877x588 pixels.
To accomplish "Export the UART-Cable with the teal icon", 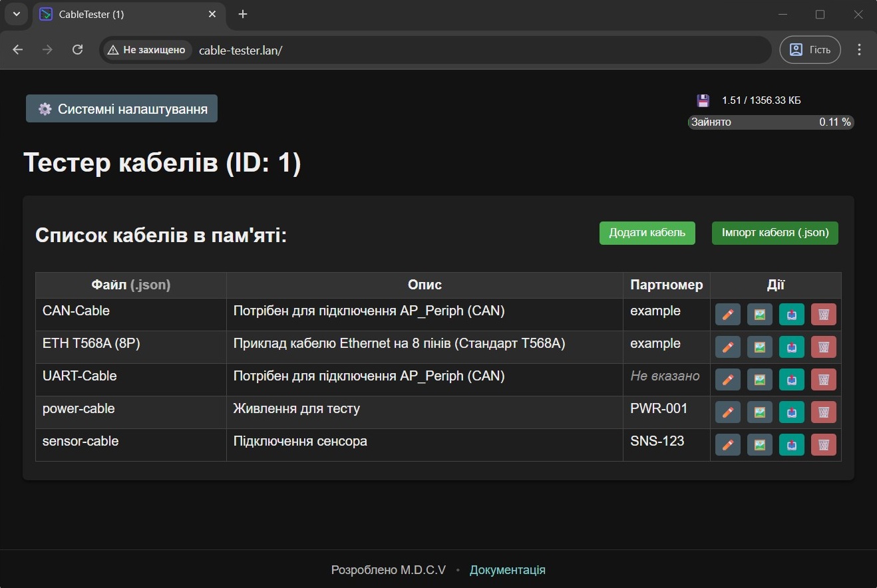I will 791,380.
